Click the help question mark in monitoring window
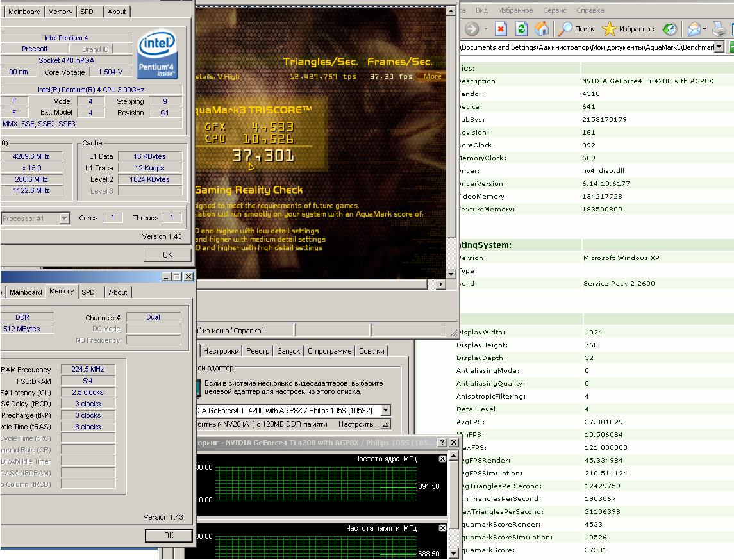The image size is (734, 560). pos(442,442)
